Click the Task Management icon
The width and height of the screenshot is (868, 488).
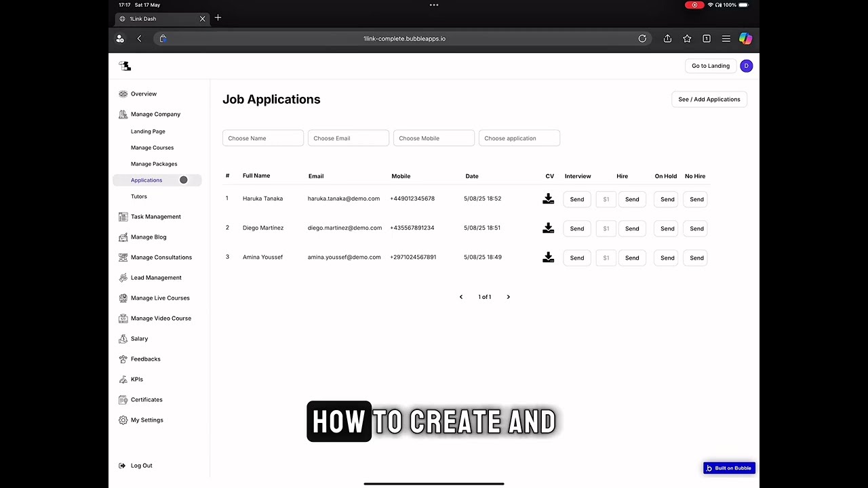[x=123, y=217]
